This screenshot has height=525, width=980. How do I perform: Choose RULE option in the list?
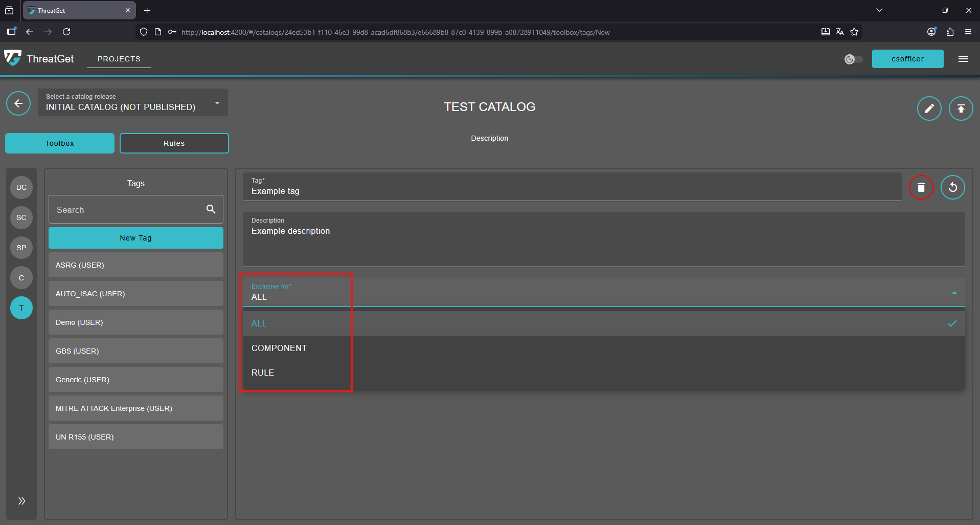pos(263,373)
